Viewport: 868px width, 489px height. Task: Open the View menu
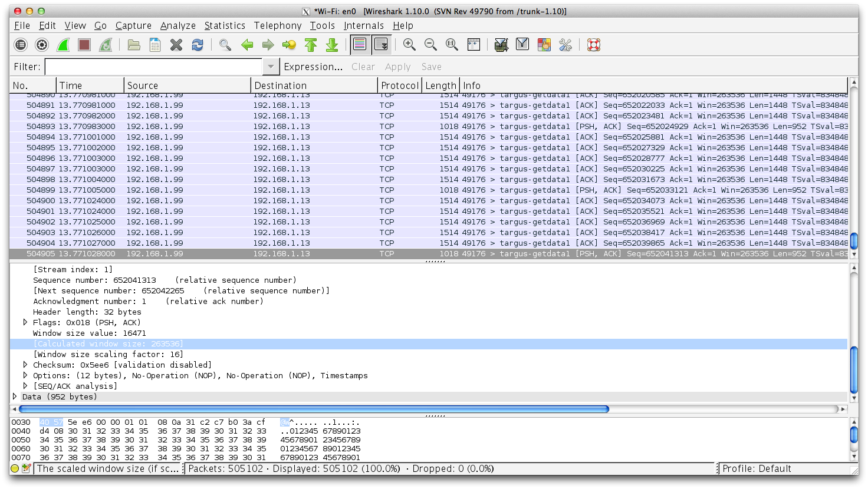coord(75,25)
